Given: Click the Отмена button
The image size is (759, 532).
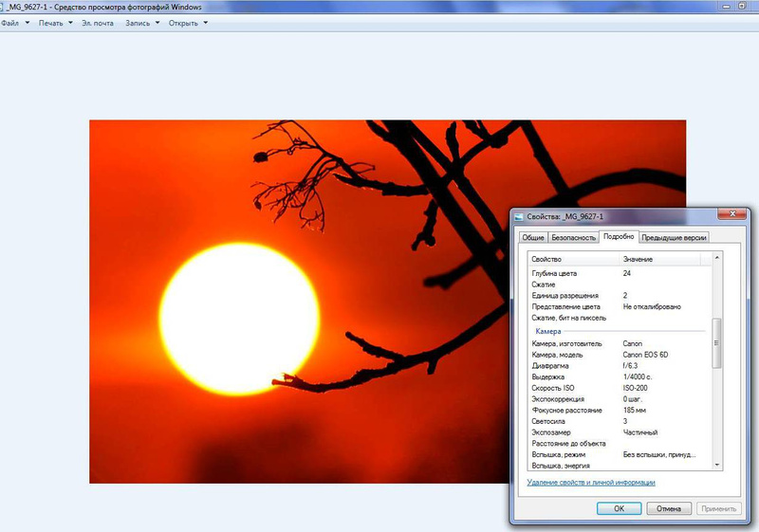Looking at the screenshot, I should coord(669,508).
